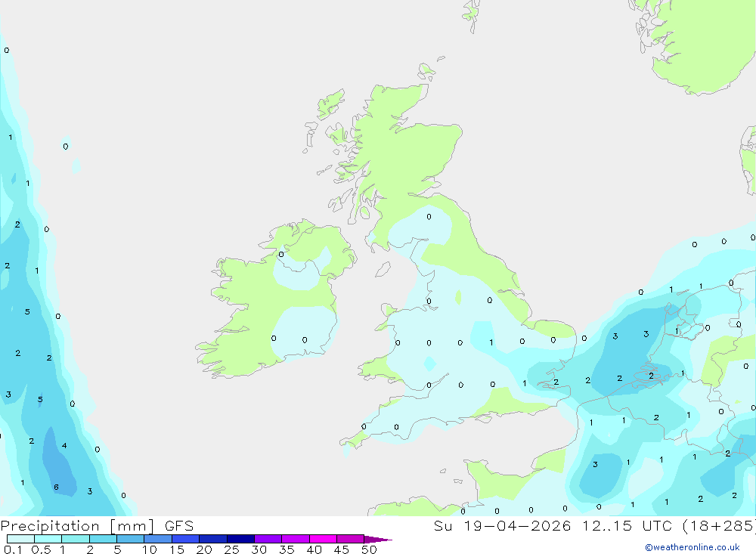Select the 0.5 to 1 mm legend swatch
This screenshot has width=756, height=554.
click(48, 539)
